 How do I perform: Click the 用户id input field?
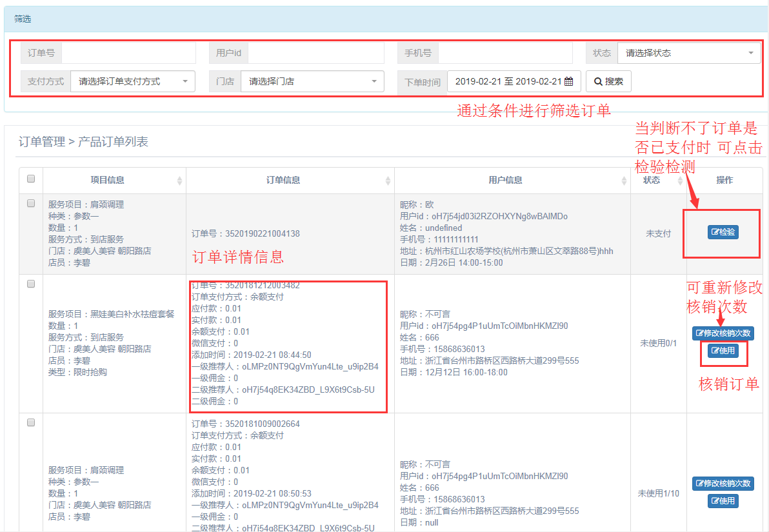pos(316,53)
